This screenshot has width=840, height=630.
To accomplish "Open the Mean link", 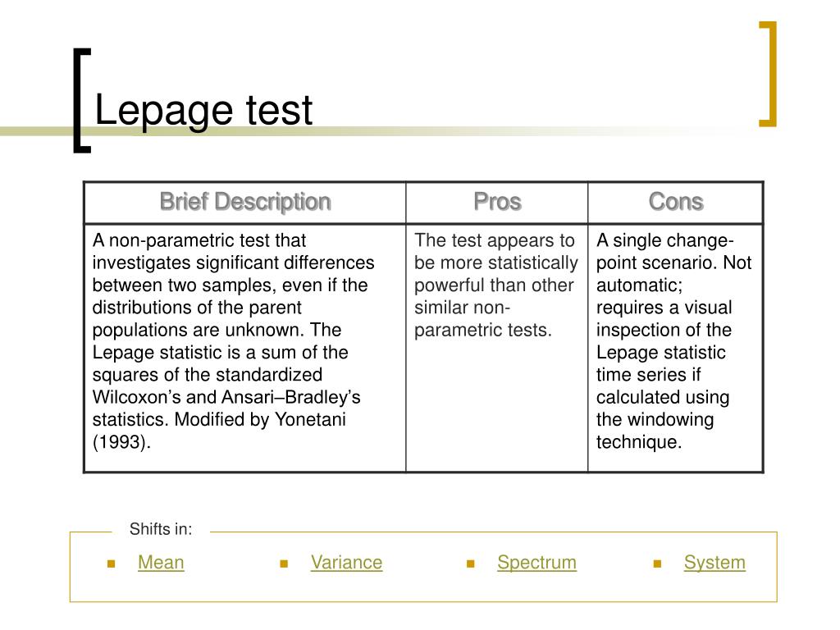I will [x=161, y=563].
